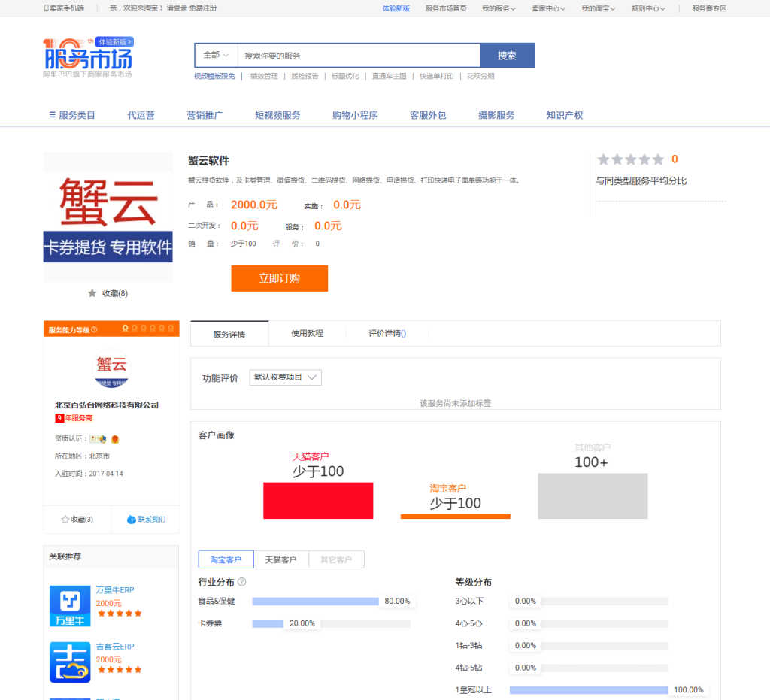Select the 其它客户 tab

pyautogui.click(x=336, y=559)
